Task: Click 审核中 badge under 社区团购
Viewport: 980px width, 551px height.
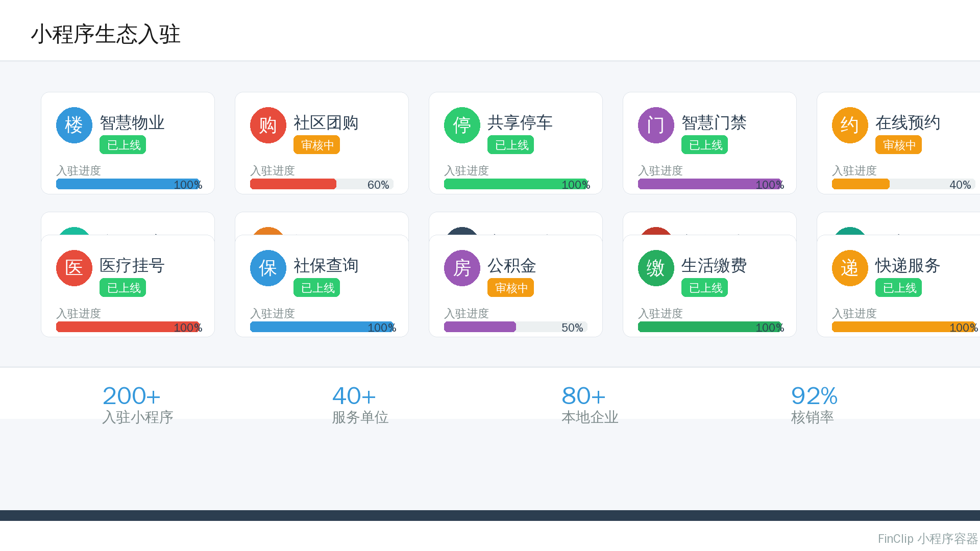Action: click(x=316, y=145)
